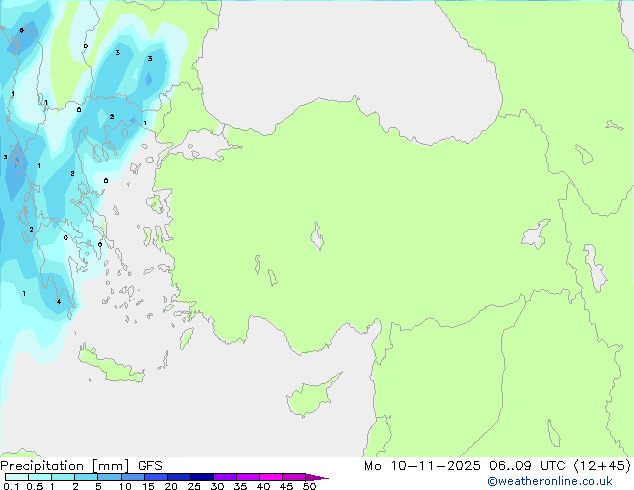The width and height of the screenshot is (634, 490).
Task: Select the 25–30 mm dark navy swatch
Action: tap(202, 477)
